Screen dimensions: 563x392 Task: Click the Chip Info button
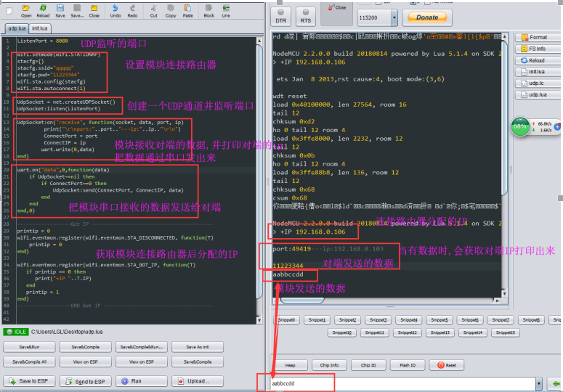click(x=329, y=365)
